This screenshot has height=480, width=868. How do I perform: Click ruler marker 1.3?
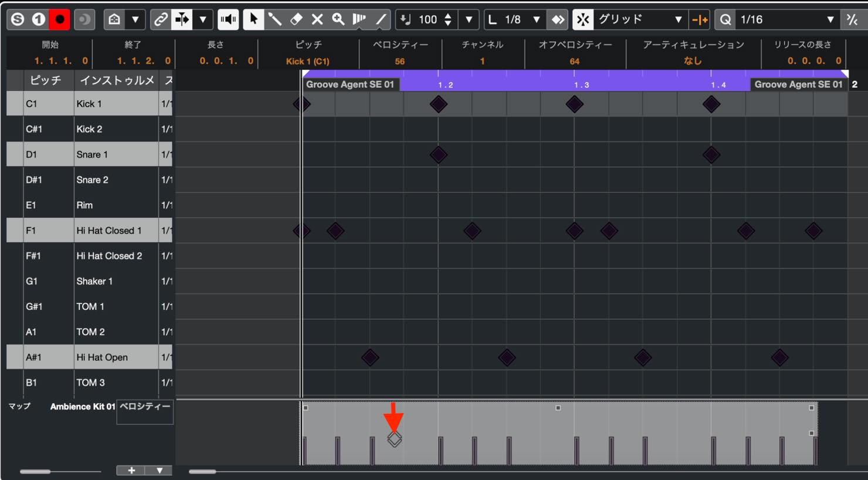pos(581,85)
